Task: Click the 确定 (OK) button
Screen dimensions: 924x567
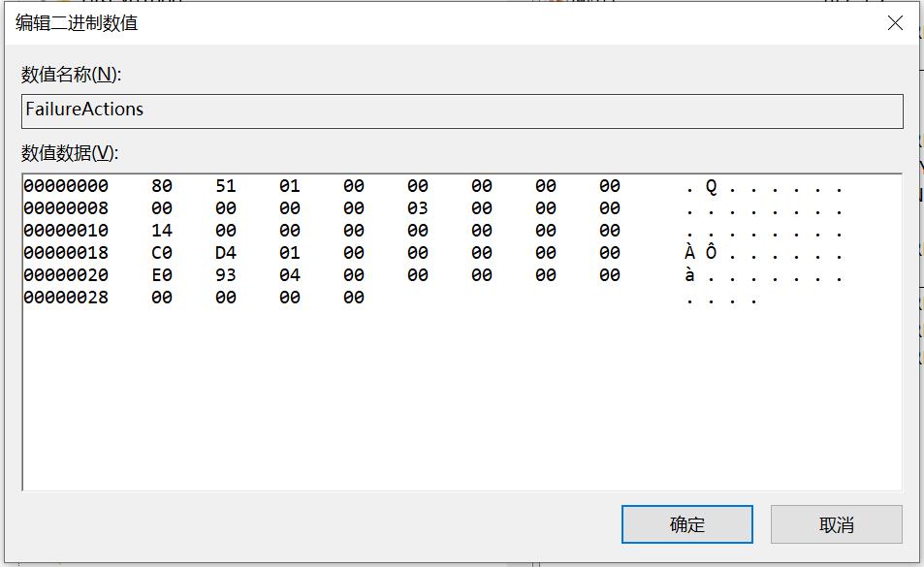Action: (x=686, y=523)
